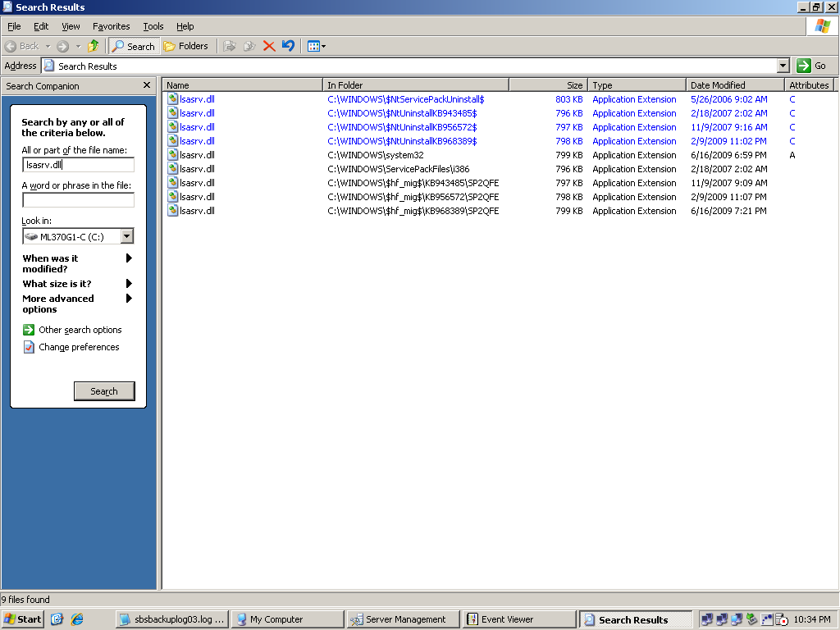840x630 pixels.
Task: Switch to Event Viewer taskbar window
Action: pos(518,619)
